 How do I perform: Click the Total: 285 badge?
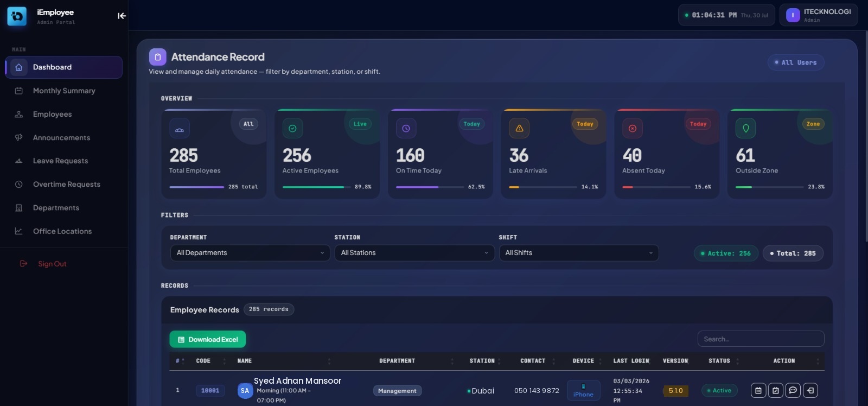coord(793,253)
